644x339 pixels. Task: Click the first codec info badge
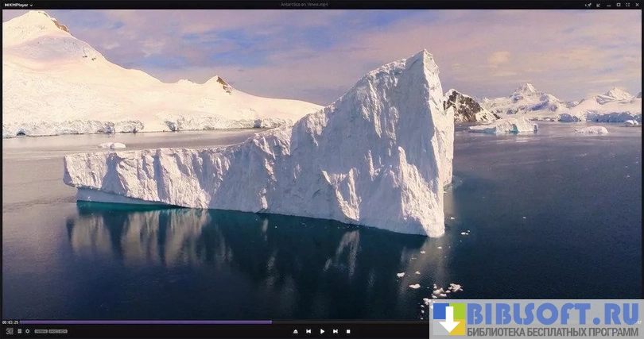point(41,331)
